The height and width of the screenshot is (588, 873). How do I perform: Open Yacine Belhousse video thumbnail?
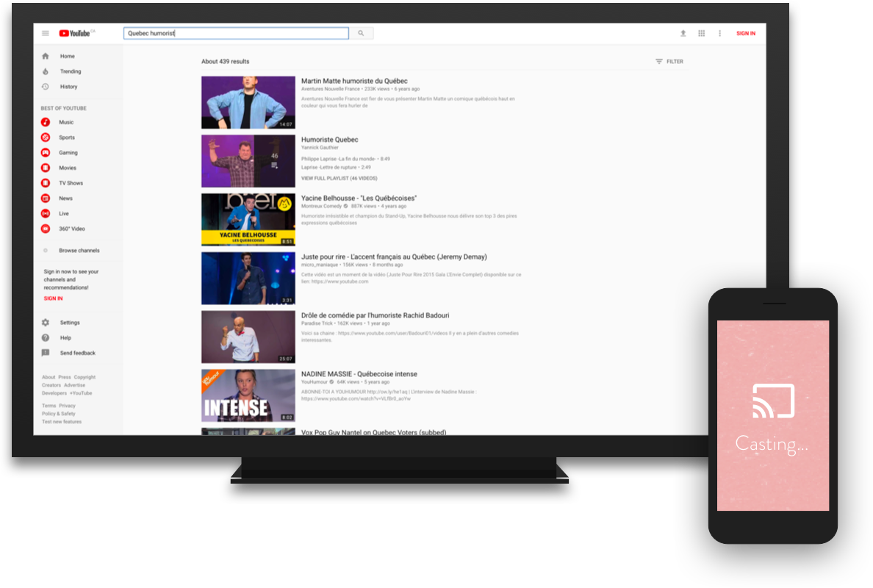248,219
